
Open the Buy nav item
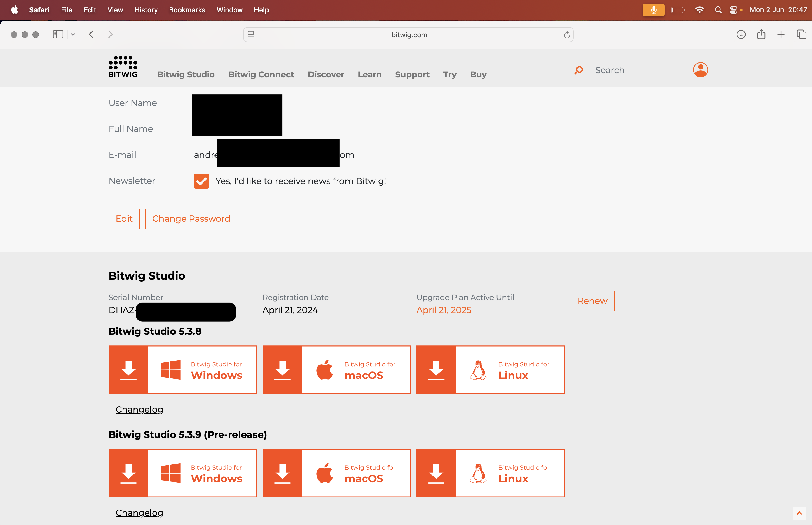pos(478,74)
